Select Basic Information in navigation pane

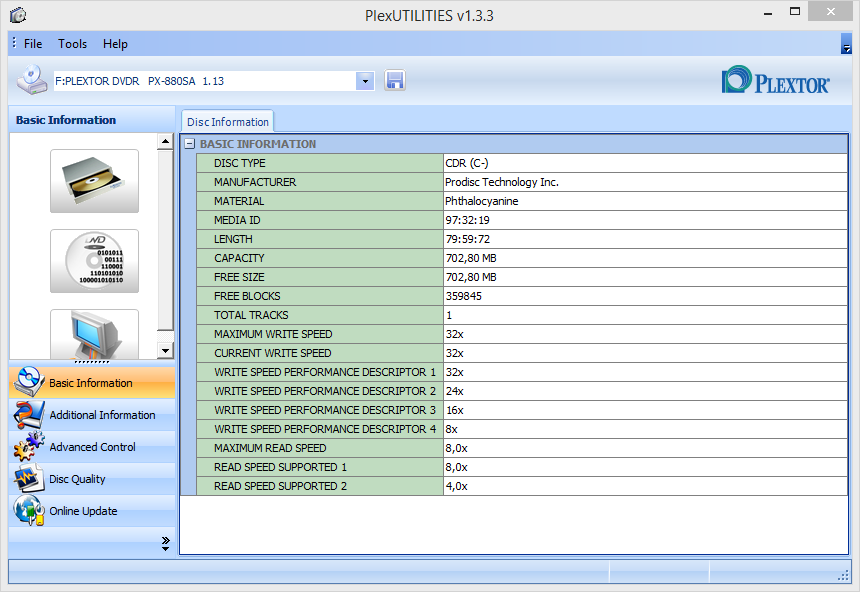click(92, 382)
